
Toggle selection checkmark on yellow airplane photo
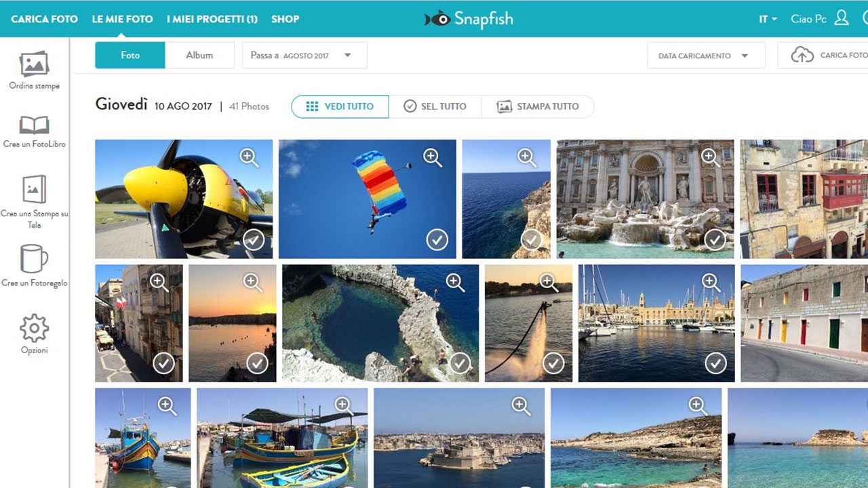[254, 240]
